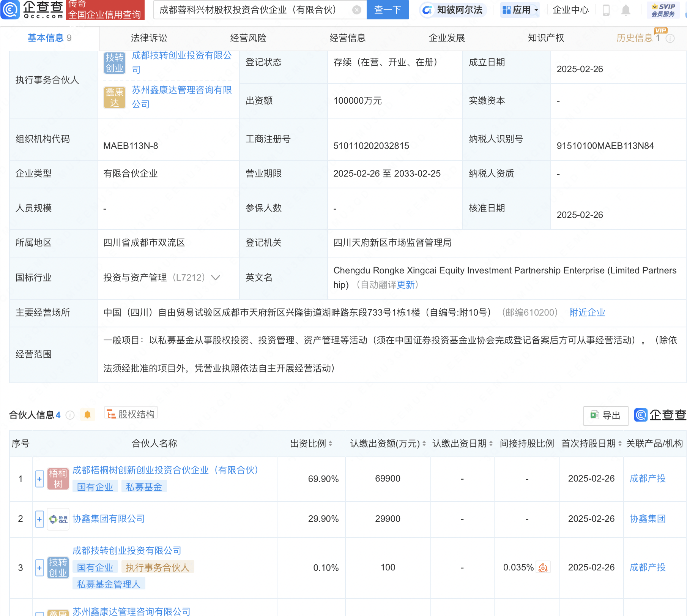687x616 pixels.
Task: Click indirect holding chart icon beside 0.035%
Action: (543, 567)
